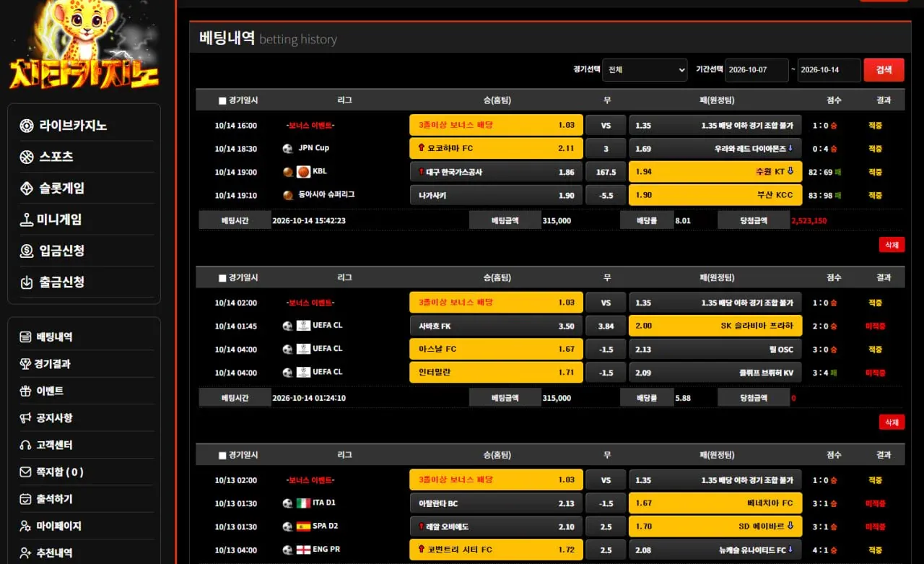Click the gift icon beside 이벤트
Screen dimensions: 924x564
[x=25, y=391]
